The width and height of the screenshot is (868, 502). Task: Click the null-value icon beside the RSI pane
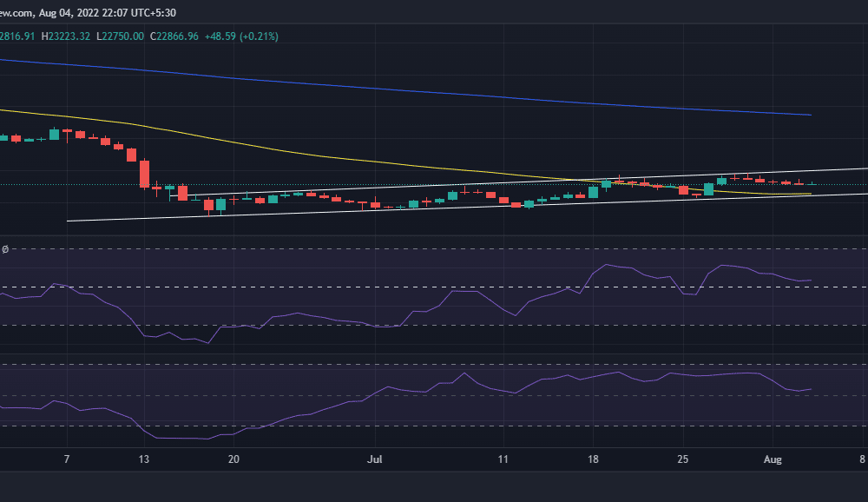tap(5, 250)
